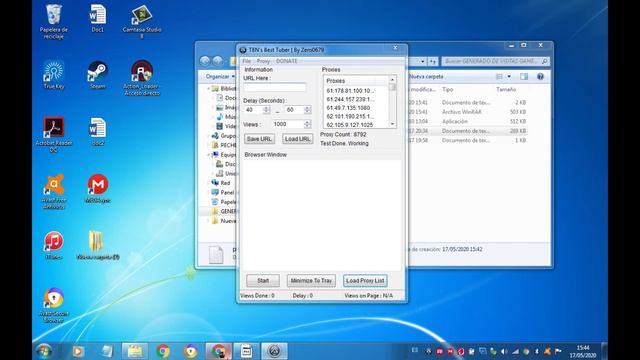Screen dimensions: 640x360
Task: Open the File menu in Best Tuber
Action: point(247,61)
